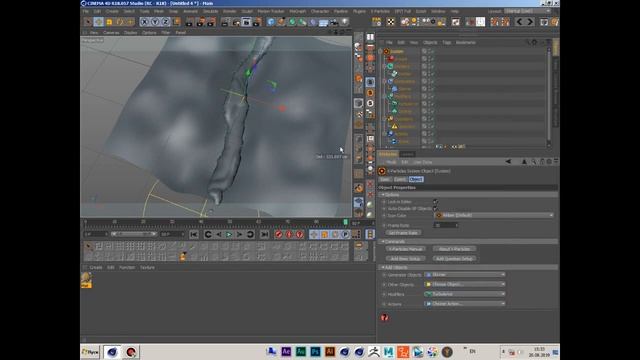Open the Modifiers dropdown
The width and height of the screenshot is (640, 360).
(x=465, y=294)
